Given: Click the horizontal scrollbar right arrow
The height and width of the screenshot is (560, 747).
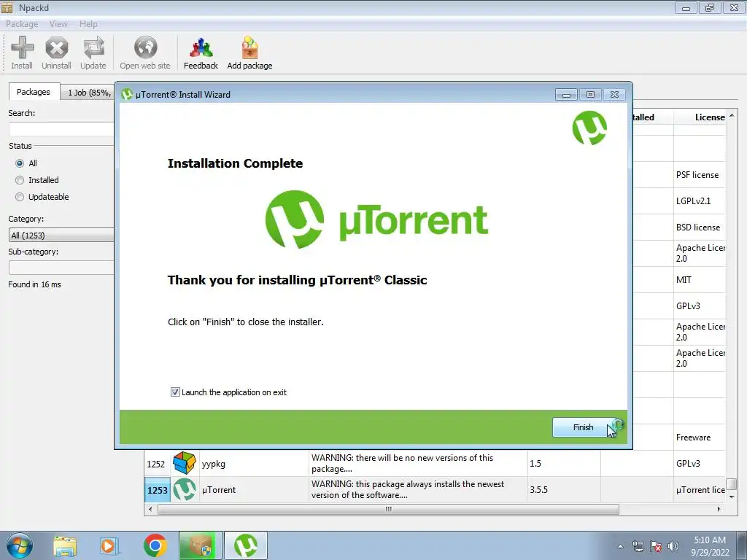Looking at the screenshot, I should point(719,509).
